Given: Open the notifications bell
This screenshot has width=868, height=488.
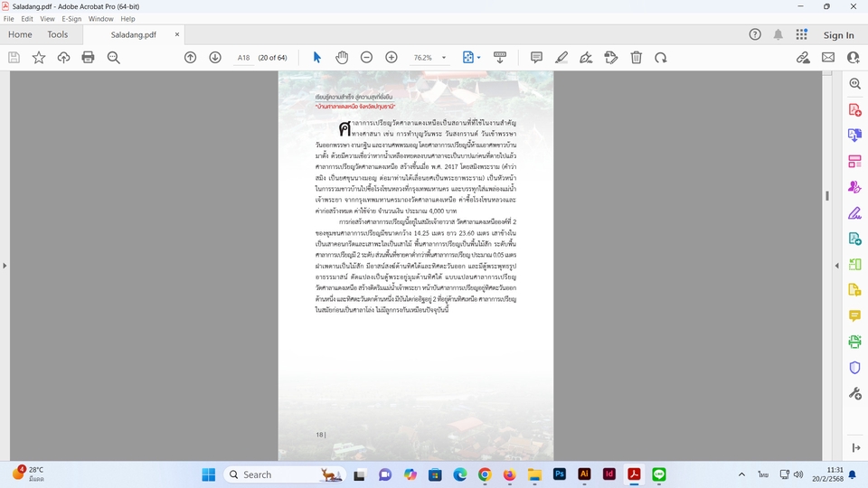Looking at the screenshot, I should pos(778,34).
